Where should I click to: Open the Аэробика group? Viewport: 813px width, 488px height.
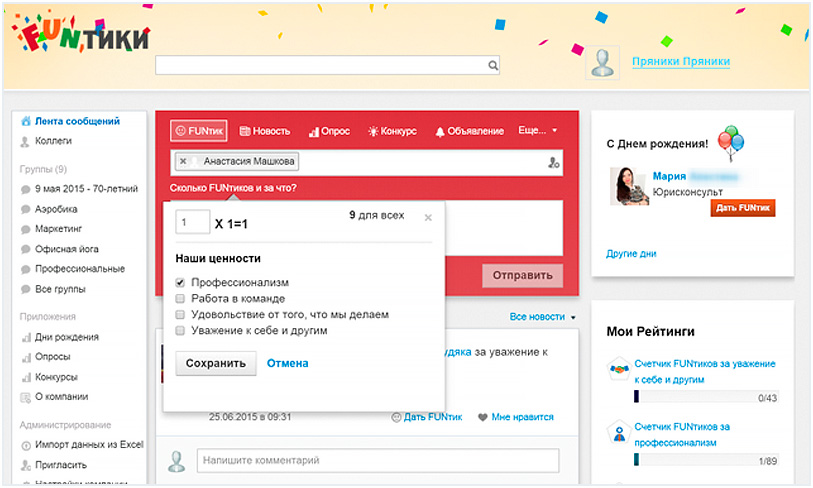[56, 209]
